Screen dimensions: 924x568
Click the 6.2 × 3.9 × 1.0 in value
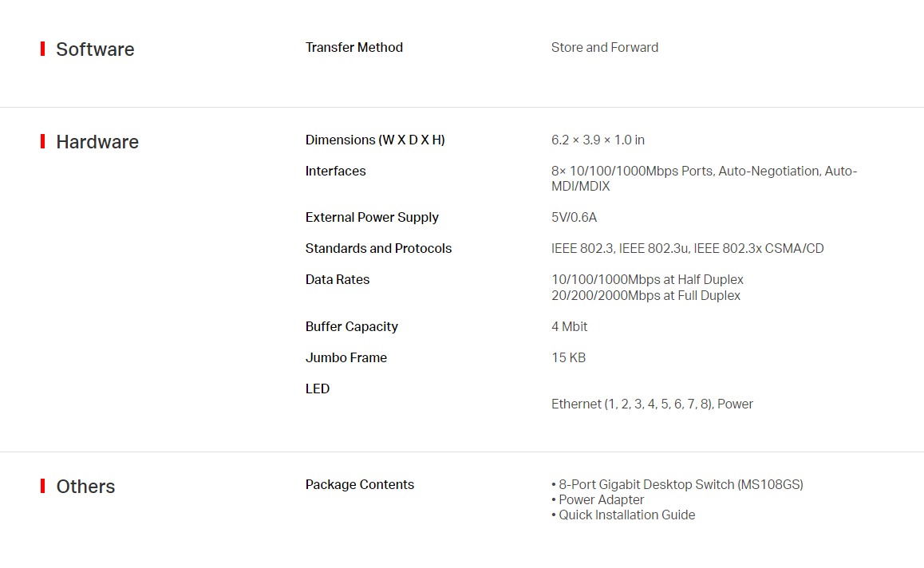click(x=598, y=140)
